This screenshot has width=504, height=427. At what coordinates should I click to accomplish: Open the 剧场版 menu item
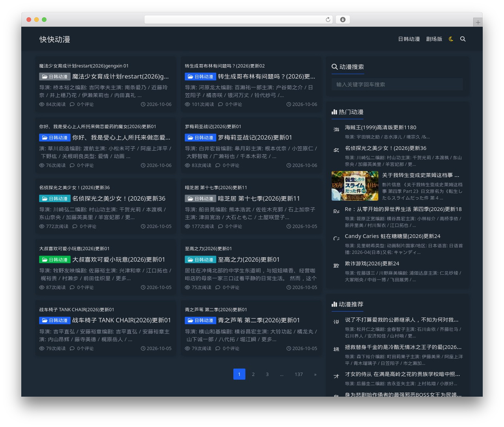coord(434,39)
